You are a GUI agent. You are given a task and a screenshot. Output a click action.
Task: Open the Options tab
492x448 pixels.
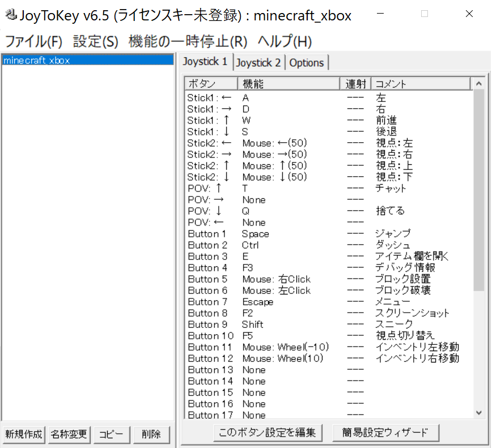coord(306,63)
